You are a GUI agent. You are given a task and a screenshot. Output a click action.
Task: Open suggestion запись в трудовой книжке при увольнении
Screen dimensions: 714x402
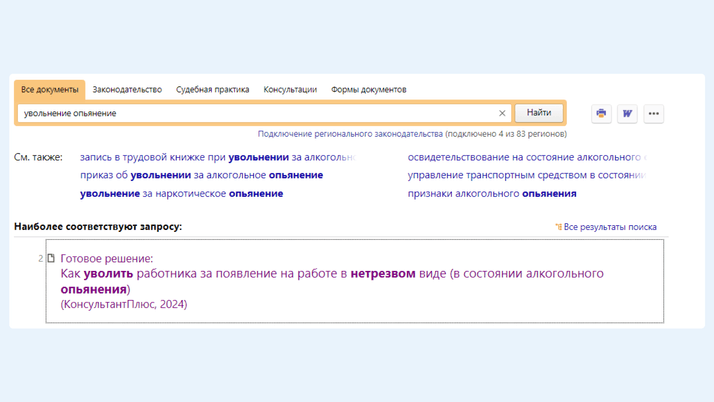(218, 157)
